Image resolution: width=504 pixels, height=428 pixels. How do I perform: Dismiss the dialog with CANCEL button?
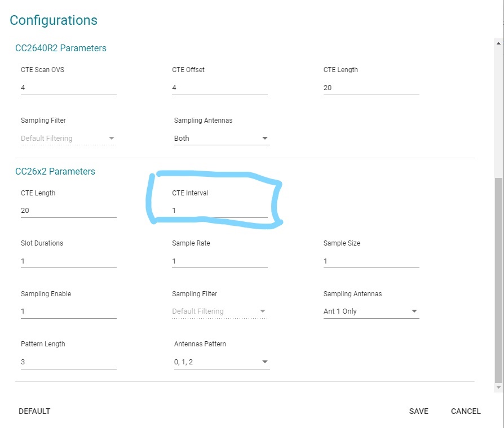(466, 411)
